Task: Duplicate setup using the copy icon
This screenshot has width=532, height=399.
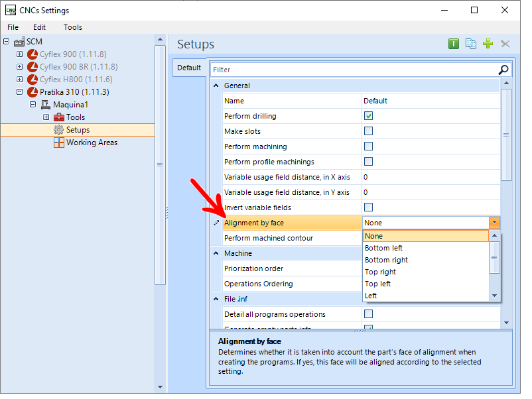Action: click(x=471, y=44)
